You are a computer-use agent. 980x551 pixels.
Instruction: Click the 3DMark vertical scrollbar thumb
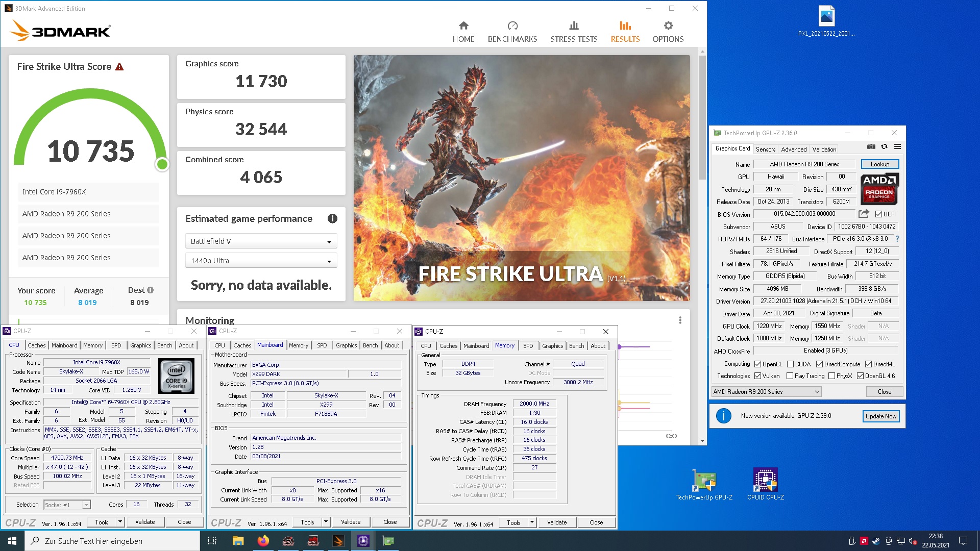tap(702, 117)
